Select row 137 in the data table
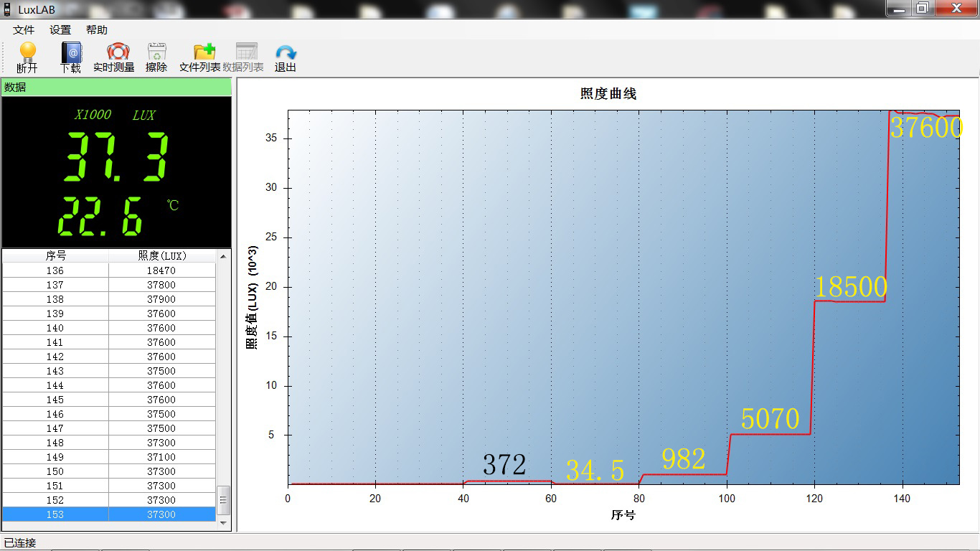This screenshot has height=551, width=980. tap(109, 285)
